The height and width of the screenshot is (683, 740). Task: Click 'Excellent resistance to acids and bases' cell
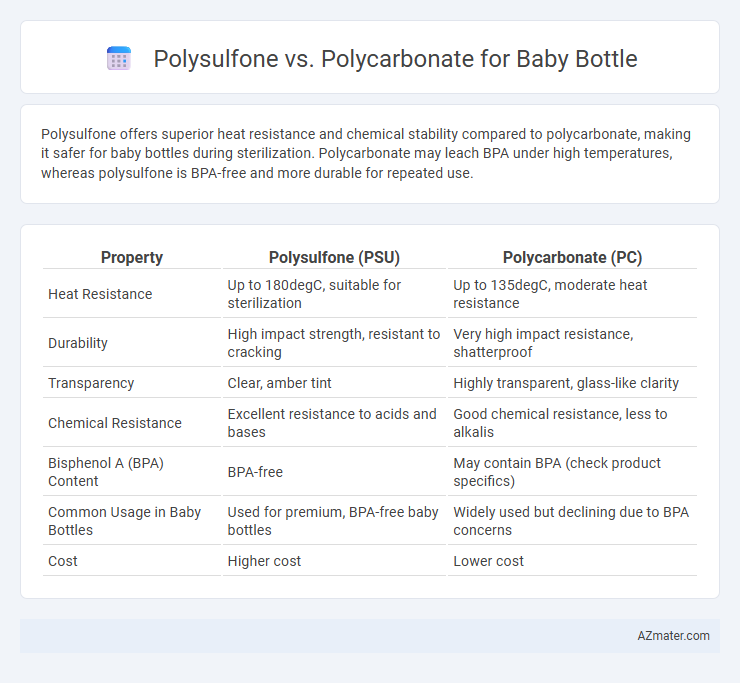(334, 423)
